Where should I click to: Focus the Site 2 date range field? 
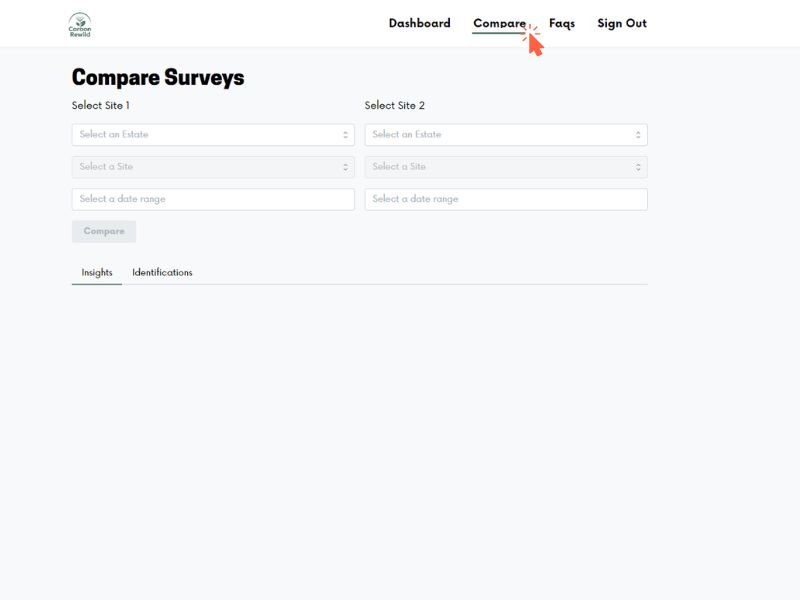pyautogui.click(x=506, y=199)
